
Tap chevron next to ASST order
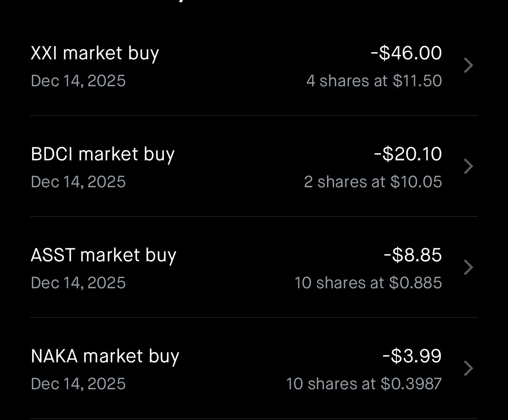(x=468, y=268)
